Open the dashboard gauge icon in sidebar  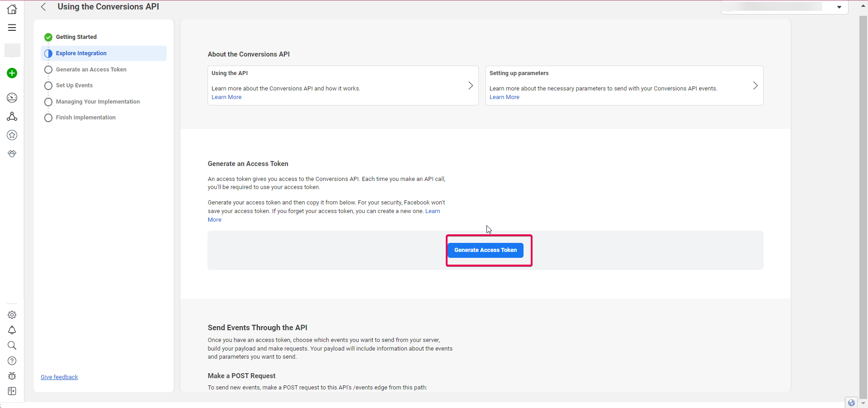[12, 98]
